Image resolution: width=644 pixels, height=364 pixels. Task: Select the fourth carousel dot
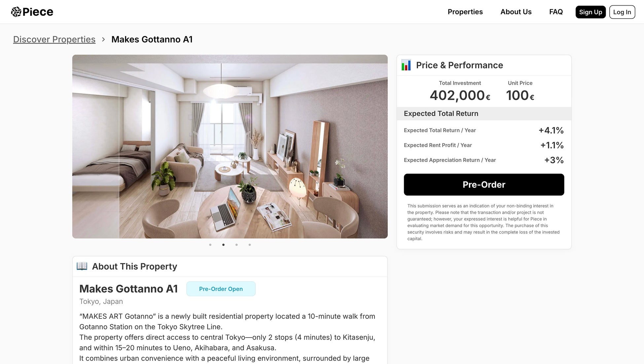click(250, 245)
